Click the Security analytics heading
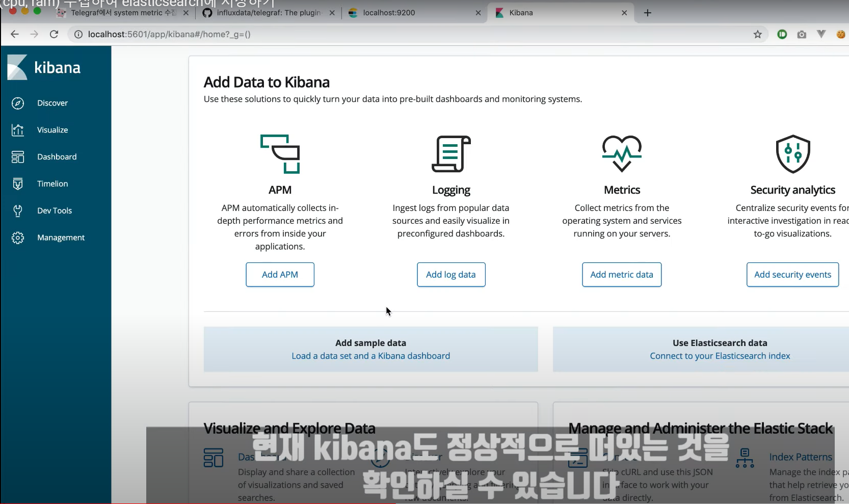 click(x=793, y=190)
